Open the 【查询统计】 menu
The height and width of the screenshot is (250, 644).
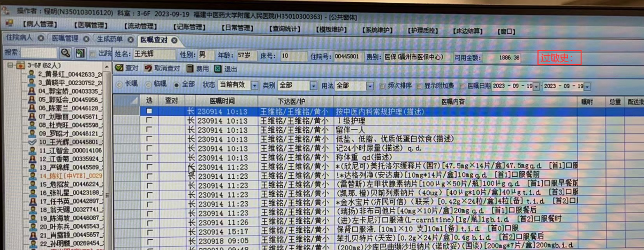point(286,28)
